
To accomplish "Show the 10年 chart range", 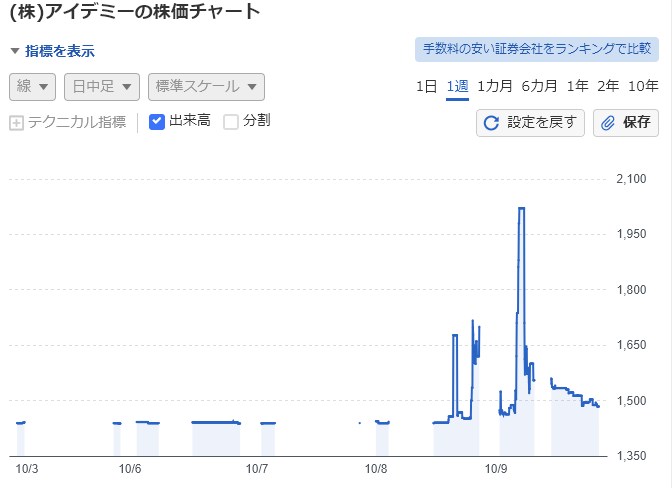I will pos(643,86).
